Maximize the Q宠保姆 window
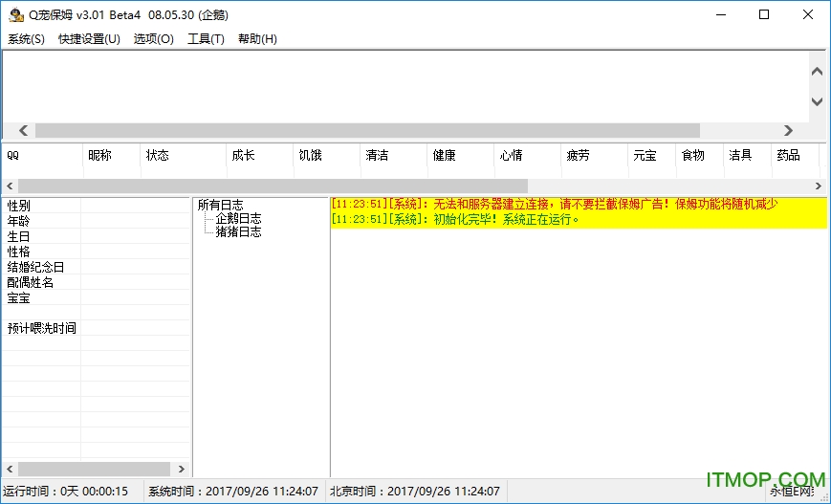This screenshot has width=831, height=504. pos(764,15)
